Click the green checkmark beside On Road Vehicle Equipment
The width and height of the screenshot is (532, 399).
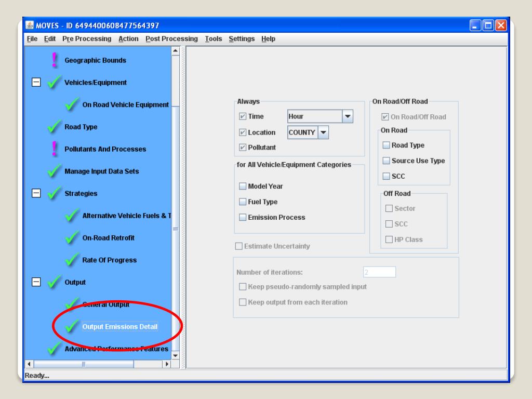tap(72, 104)
